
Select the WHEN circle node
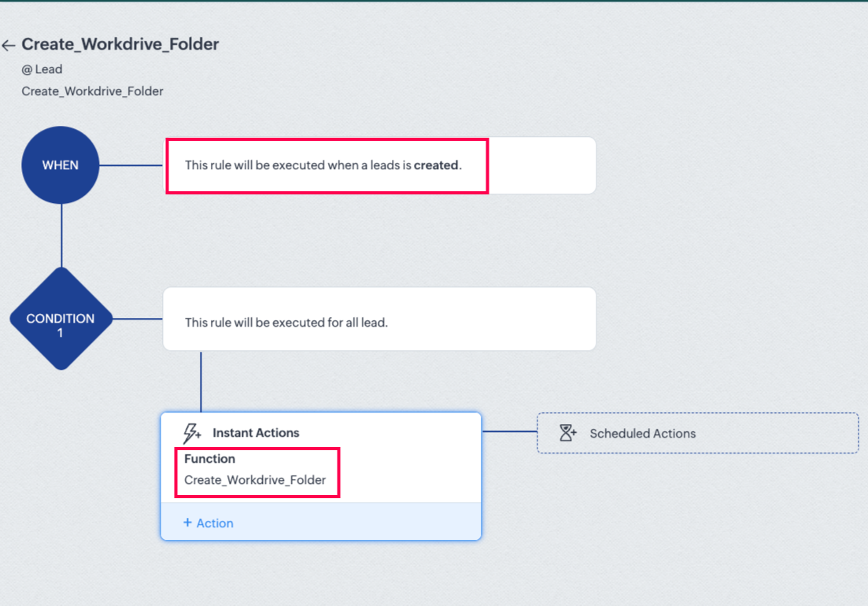click(61, 165)
